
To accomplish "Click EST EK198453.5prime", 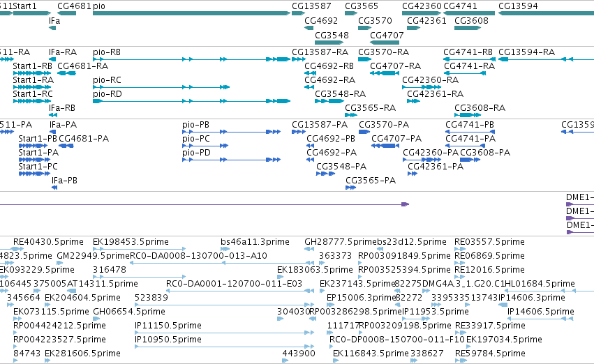I will pyautogui.click(x=131, y=242).
